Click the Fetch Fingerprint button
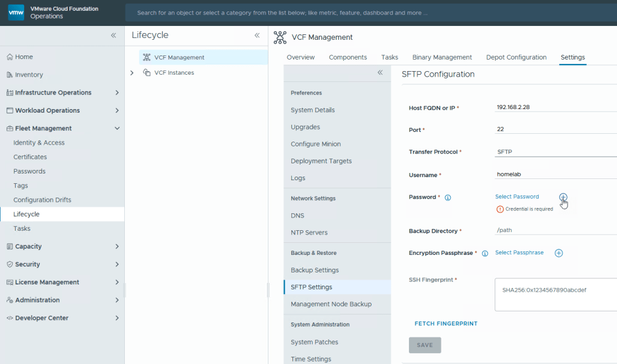The height and width of the screenshot is (364, 617). [x=446, y=324]
